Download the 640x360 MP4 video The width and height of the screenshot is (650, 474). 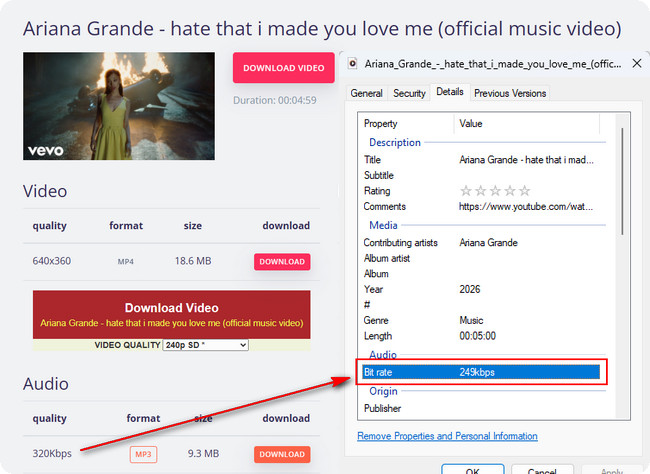click(282, 262)
